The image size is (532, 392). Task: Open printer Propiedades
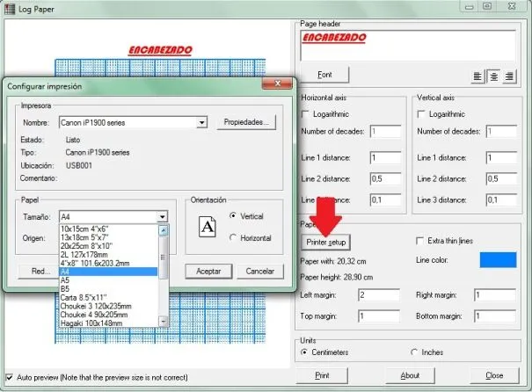tap(246, 122)
